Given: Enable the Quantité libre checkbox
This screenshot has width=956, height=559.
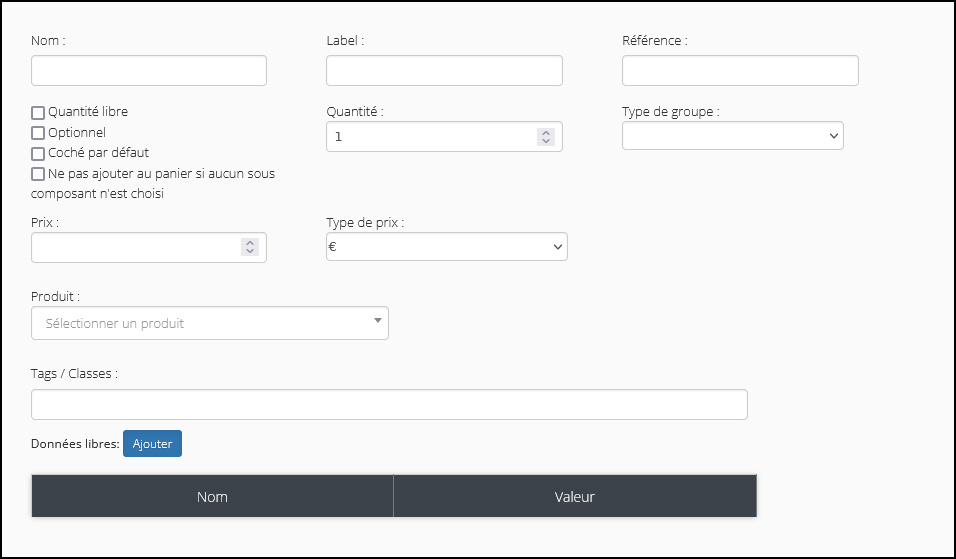Looking at the screenshot, I should coord(38,113).
